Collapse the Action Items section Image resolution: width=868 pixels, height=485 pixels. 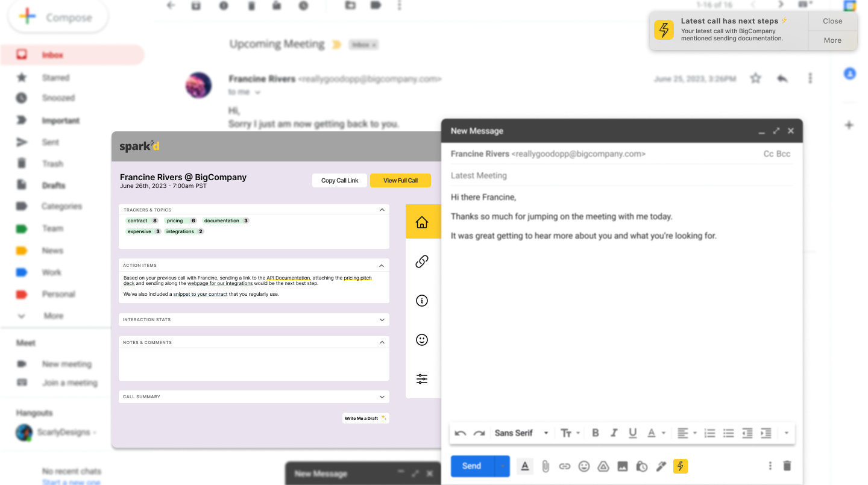pyautogui.click(x=382, y=265)
